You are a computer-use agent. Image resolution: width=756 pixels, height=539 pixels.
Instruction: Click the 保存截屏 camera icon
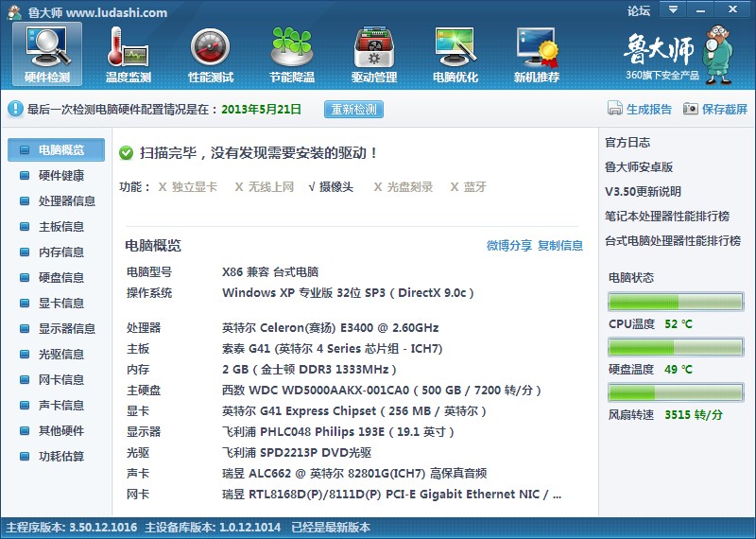coord(691,109)
